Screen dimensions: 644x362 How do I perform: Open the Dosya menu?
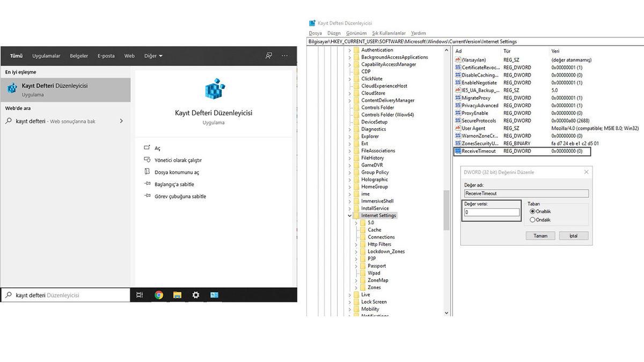click(316, 33)
